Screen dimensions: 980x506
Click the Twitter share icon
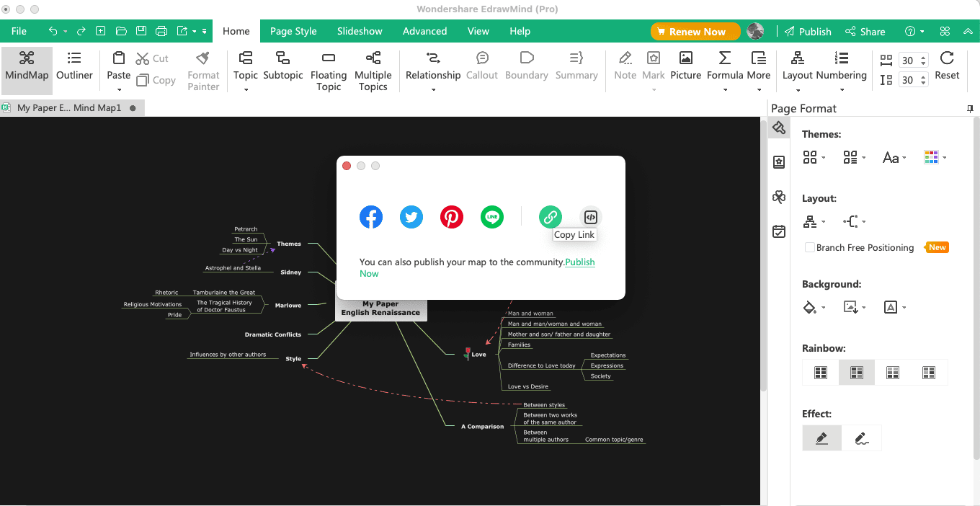pyautogui.click(x=411, y=217)
